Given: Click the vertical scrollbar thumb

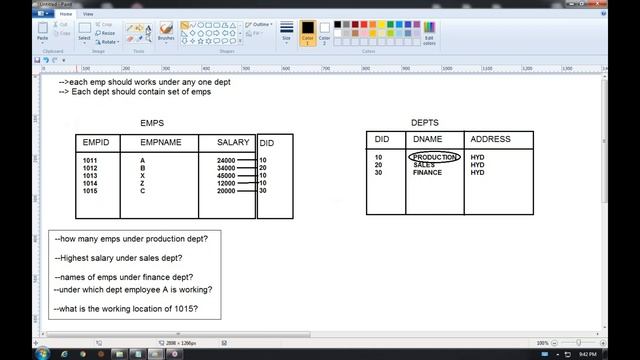Looking at the screenshot, I should pos(604,141).
